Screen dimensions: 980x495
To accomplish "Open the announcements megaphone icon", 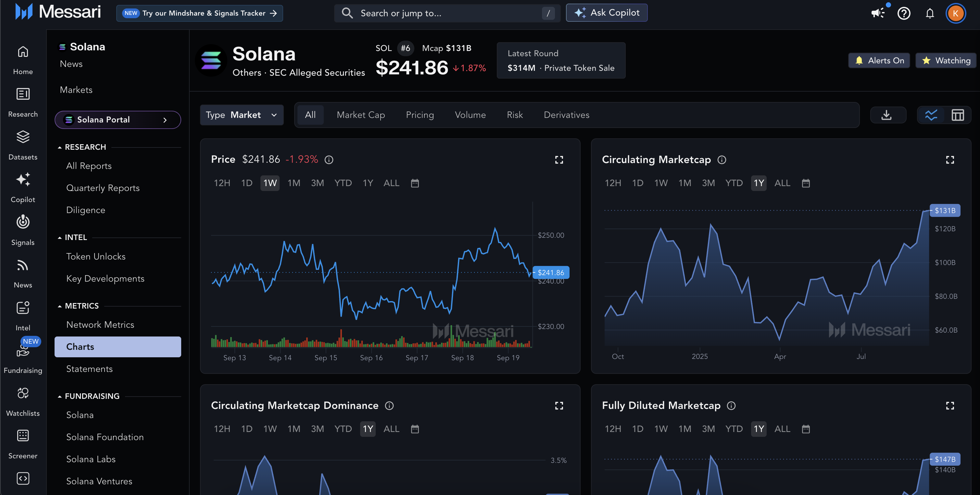I will (x=878, y=13).
